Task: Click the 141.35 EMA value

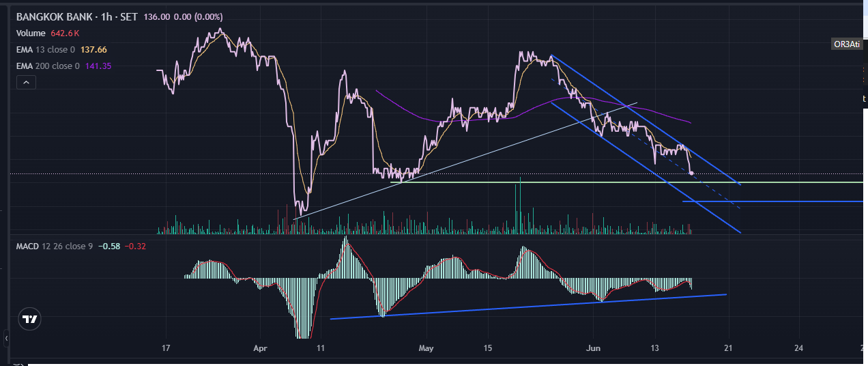Action: click(x=98, y=66)
